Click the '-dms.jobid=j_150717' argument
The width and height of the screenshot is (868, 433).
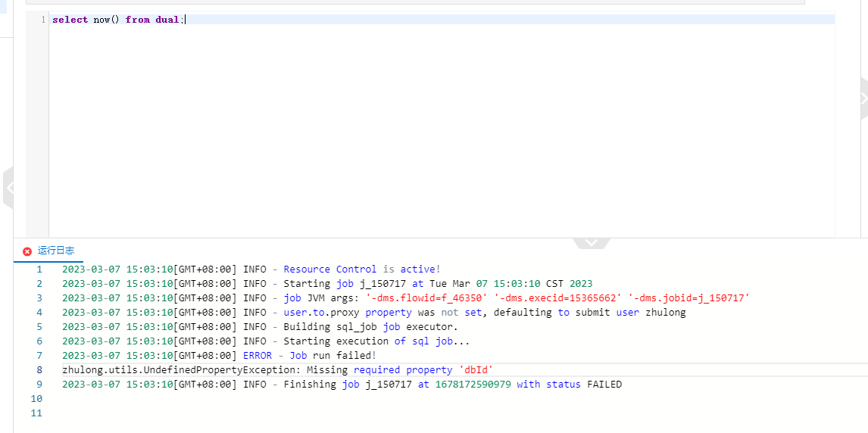click(x=690, y=298)
